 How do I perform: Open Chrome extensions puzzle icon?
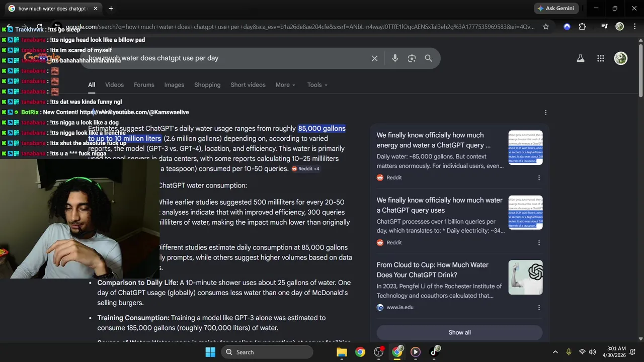pos(582,27)
